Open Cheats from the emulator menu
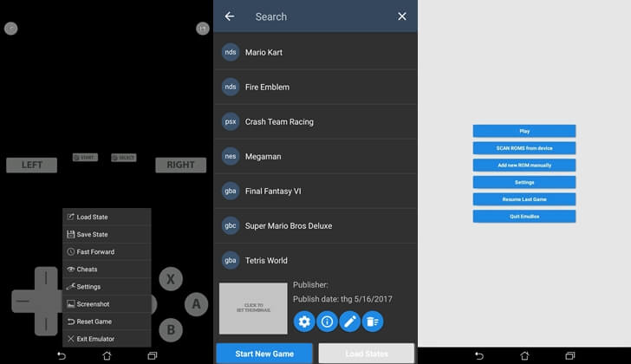631x364 pixels. [x=107, y=269]
